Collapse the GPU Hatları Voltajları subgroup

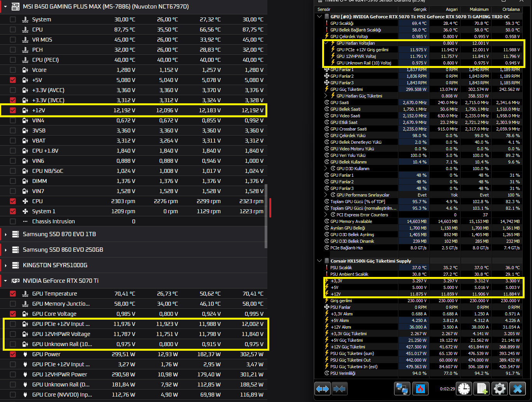[x=326, y=43]
